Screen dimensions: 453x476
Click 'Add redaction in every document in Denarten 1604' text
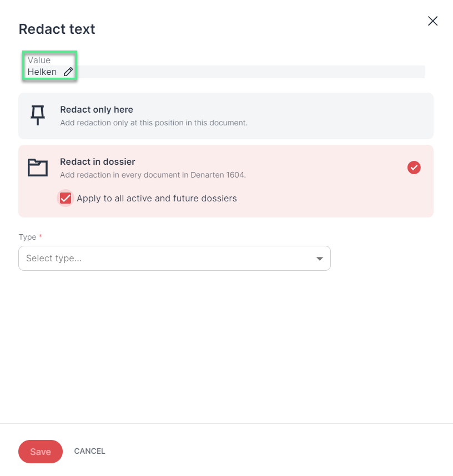[153, 175]
